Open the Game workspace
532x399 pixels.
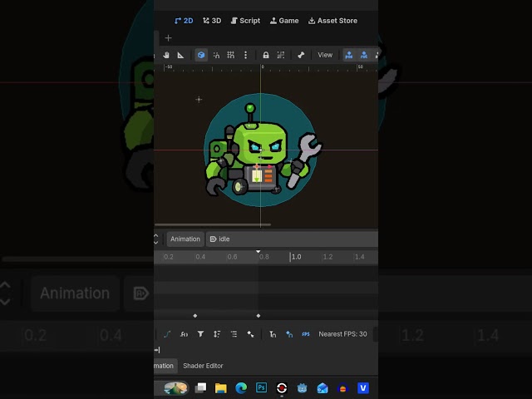coord(284,21)
